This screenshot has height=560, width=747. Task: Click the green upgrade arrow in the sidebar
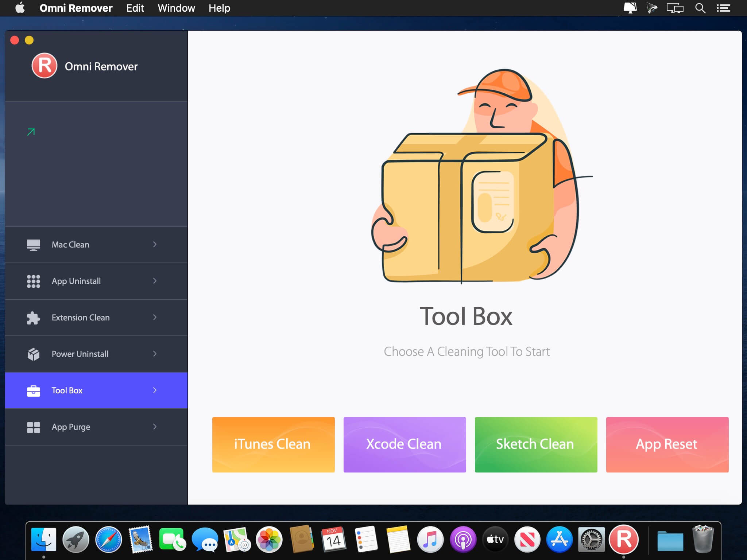(x=30, y=132)
